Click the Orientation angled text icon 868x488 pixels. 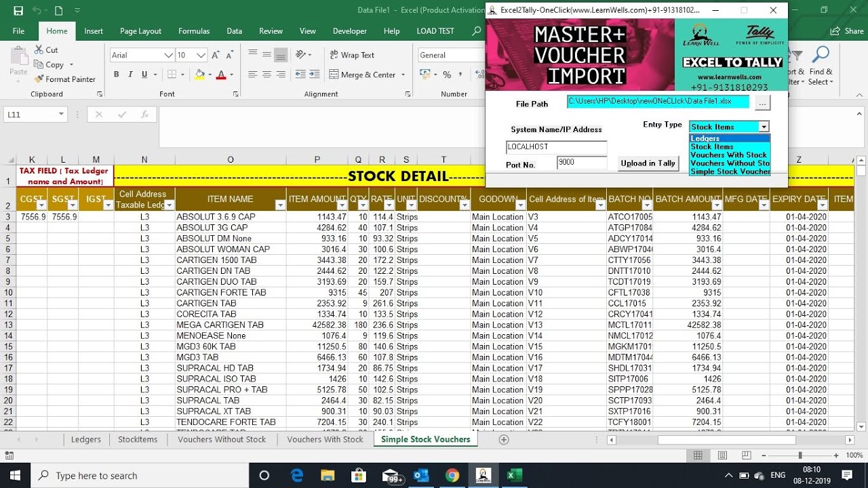tap(301, 55)
